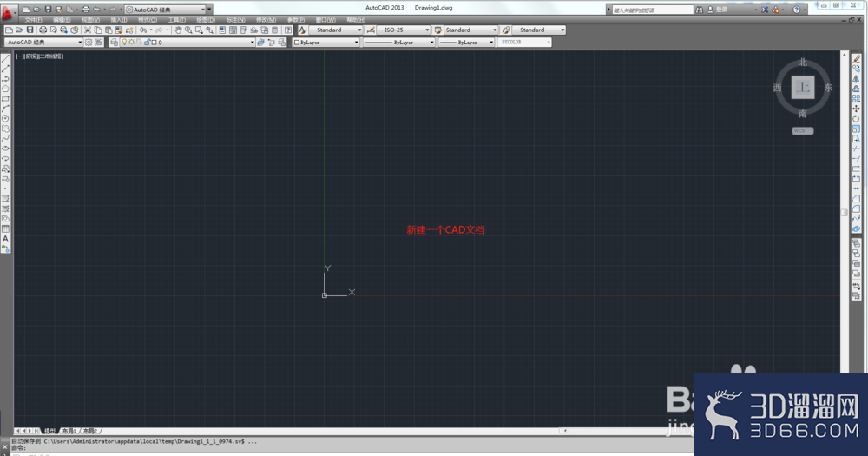868x456 pixels.
Task: Select the Arc draw tool
Action: pyautogui.click(x=5, y=109)
